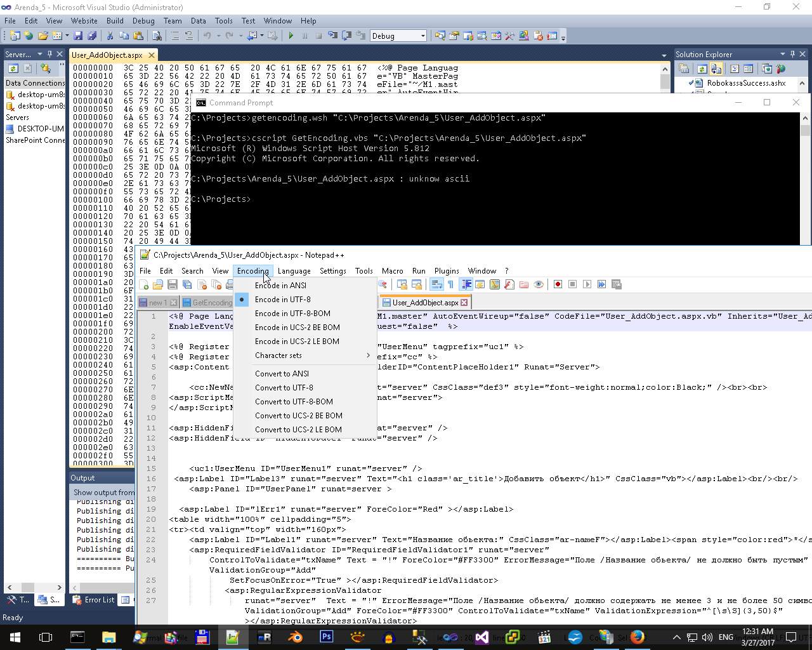Viewport: 812px width, 650px height.
Task: Show hidden system tray icons chevron
Action: tap(676, 637)
